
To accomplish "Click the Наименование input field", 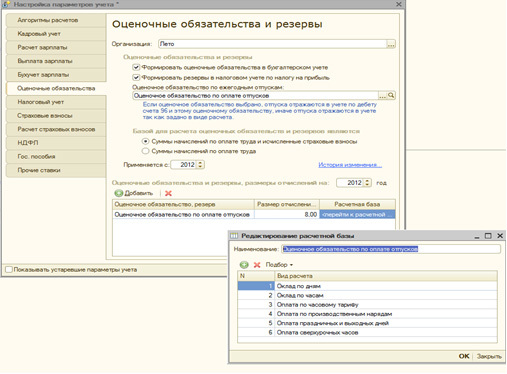I will pyautogui.click(x=391, y=249).
